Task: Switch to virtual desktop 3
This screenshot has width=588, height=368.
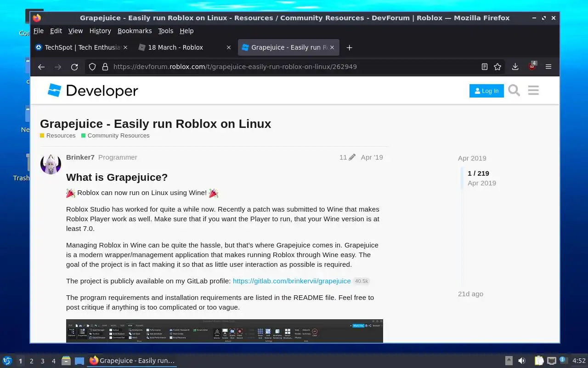Action: point(43,361)
